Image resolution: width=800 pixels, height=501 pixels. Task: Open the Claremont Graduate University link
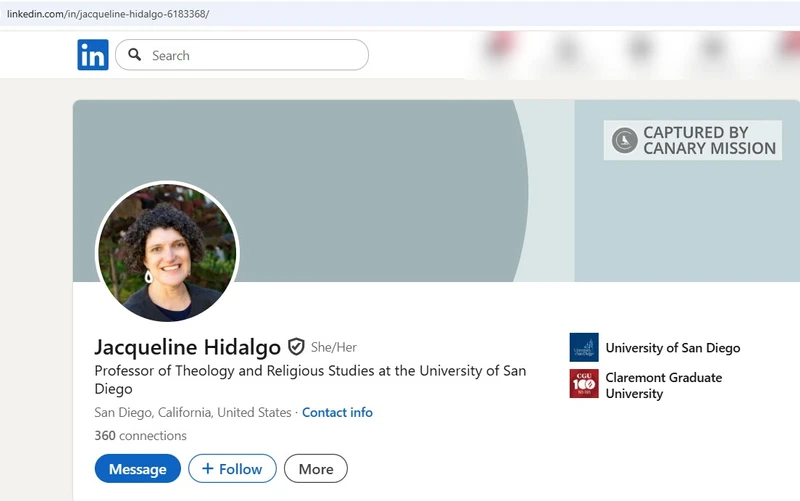coord(663,385)
